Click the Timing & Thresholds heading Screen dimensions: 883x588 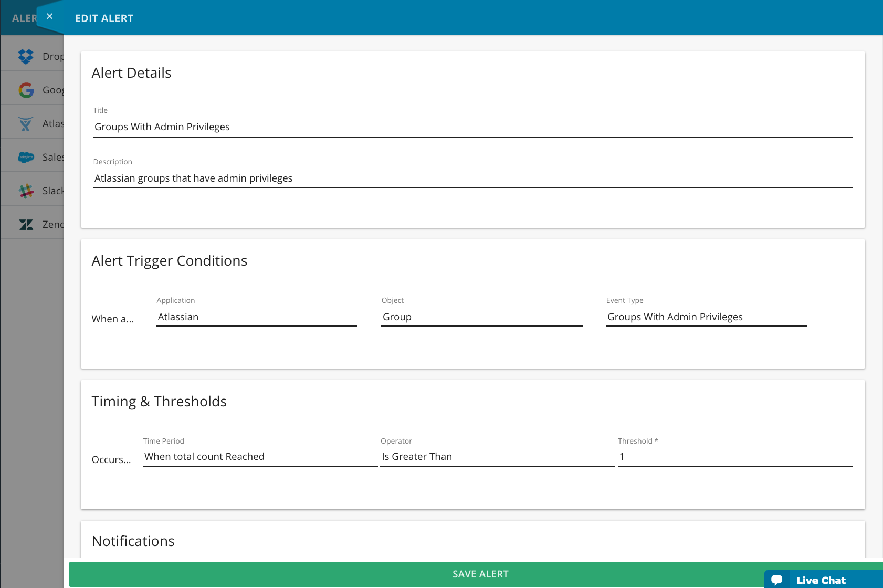click(x=159, y=402)
